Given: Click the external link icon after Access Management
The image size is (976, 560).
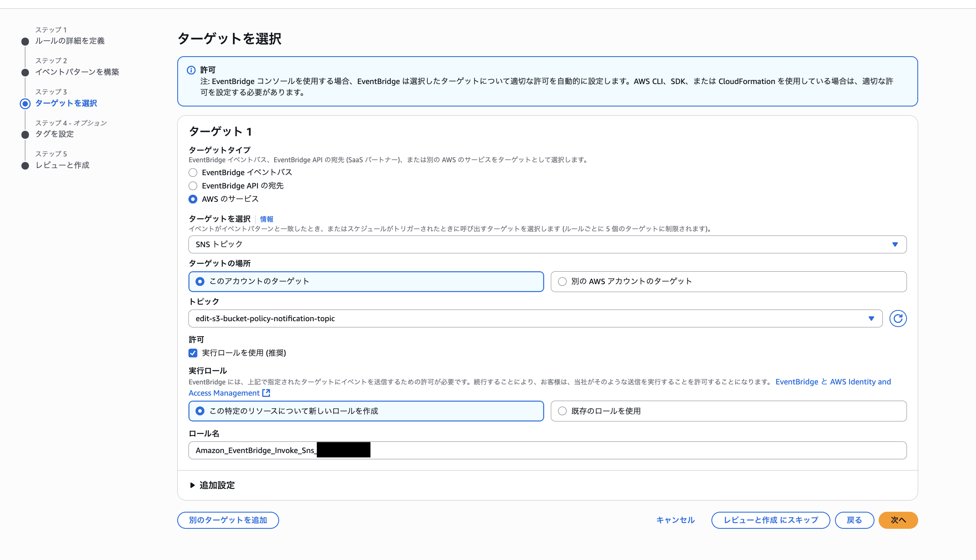Looking at the screenshot, I should tap(266, 393).
